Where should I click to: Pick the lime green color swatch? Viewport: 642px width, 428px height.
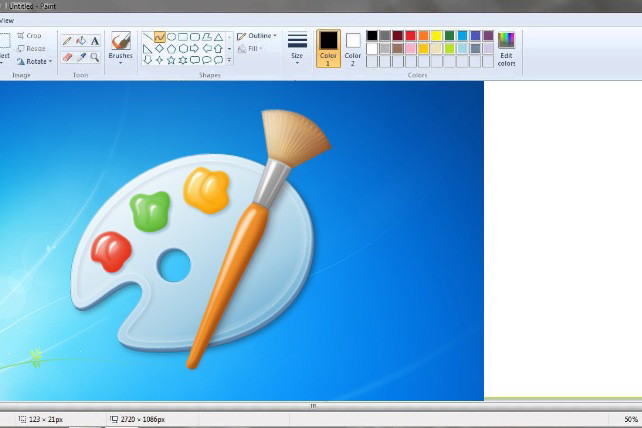[x=450, y=49]
